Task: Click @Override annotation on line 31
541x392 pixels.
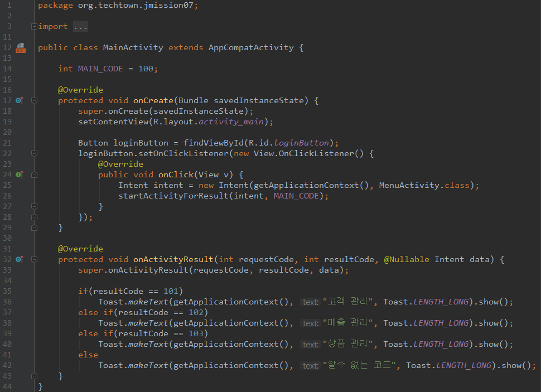Action: tap(80, 249)
